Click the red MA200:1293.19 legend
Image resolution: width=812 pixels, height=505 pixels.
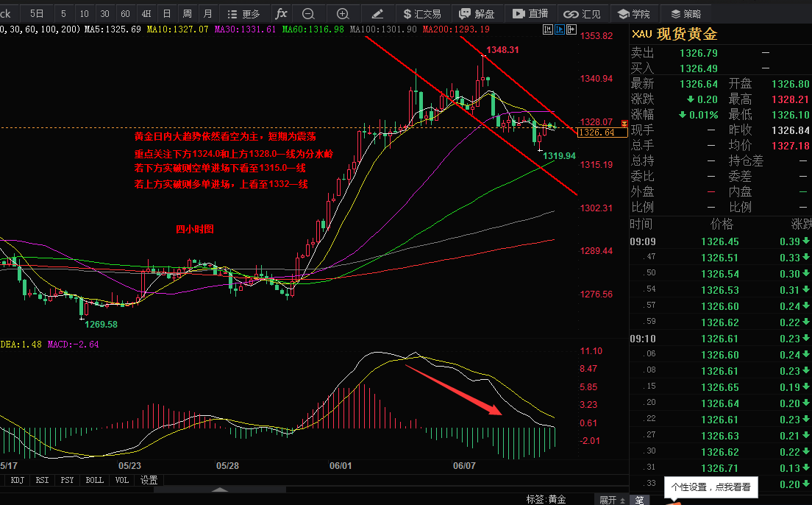click(456, 29)
